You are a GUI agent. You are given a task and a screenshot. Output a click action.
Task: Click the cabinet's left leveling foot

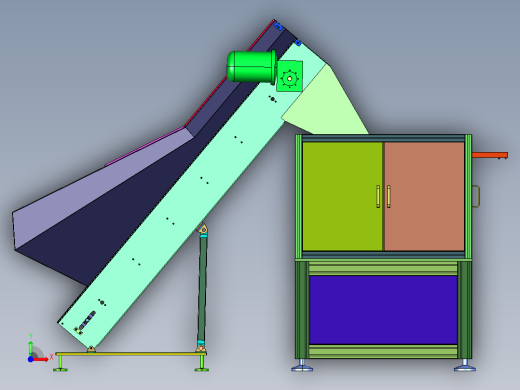click(x=302, y=365)
